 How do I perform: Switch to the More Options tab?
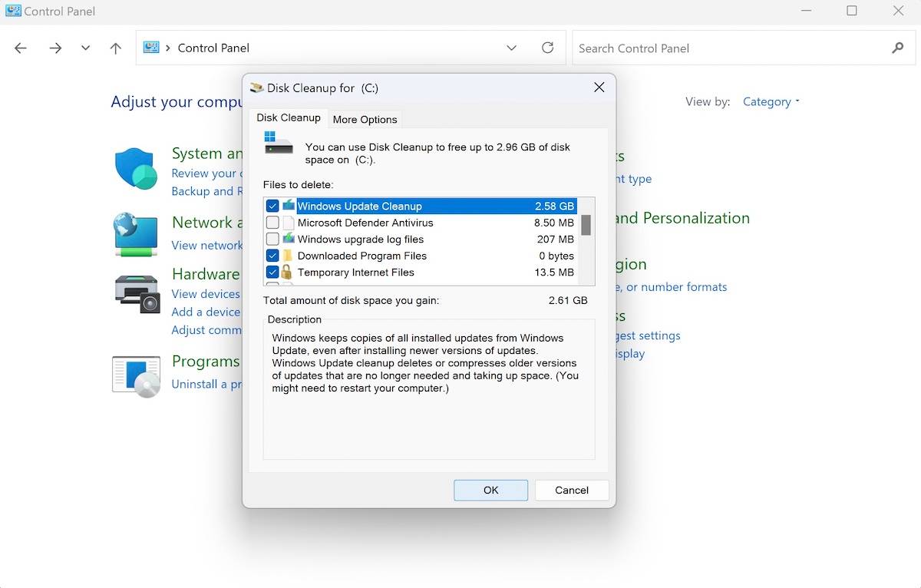pos(365,119)
